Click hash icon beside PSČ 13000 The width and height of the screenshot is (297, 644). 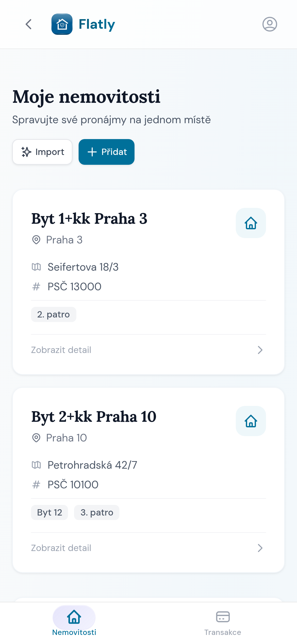[x=36, y=287]
